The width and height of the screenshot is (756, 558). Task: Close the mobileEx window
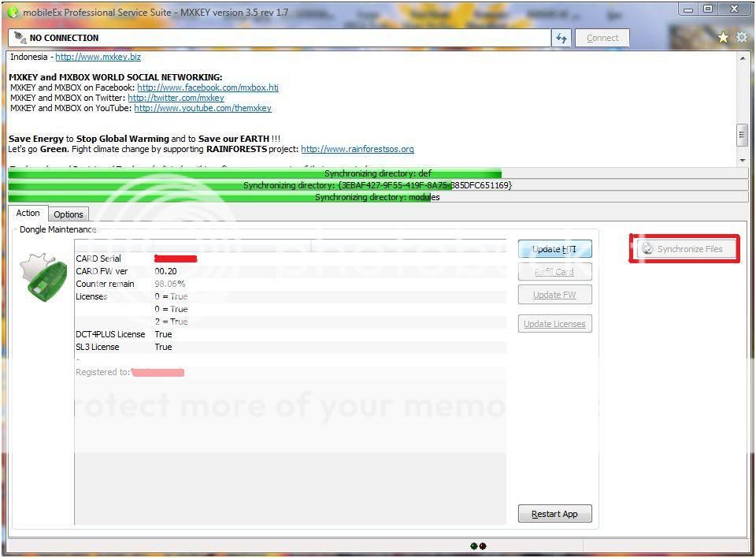point(734,9)
